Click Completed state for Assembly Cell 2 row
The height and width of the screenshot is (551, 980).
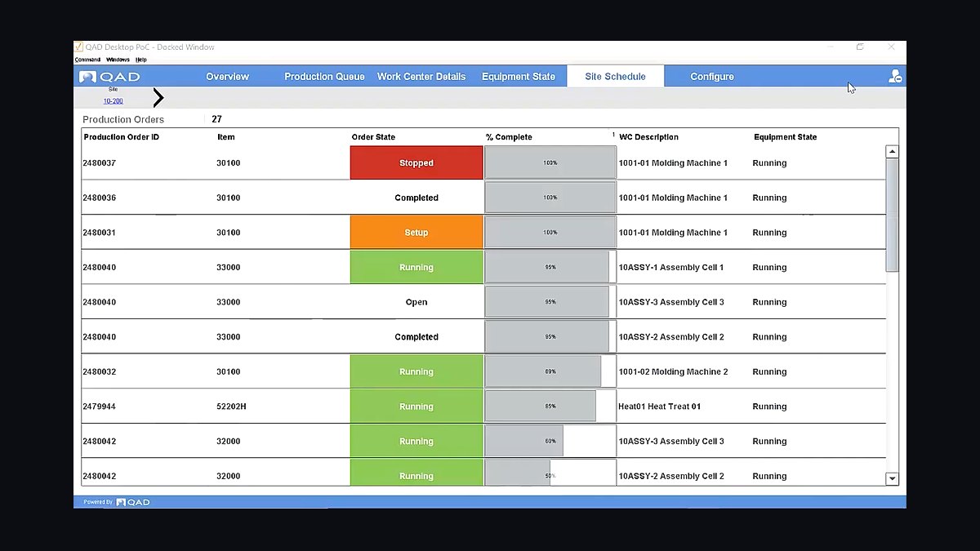[416, 337]
